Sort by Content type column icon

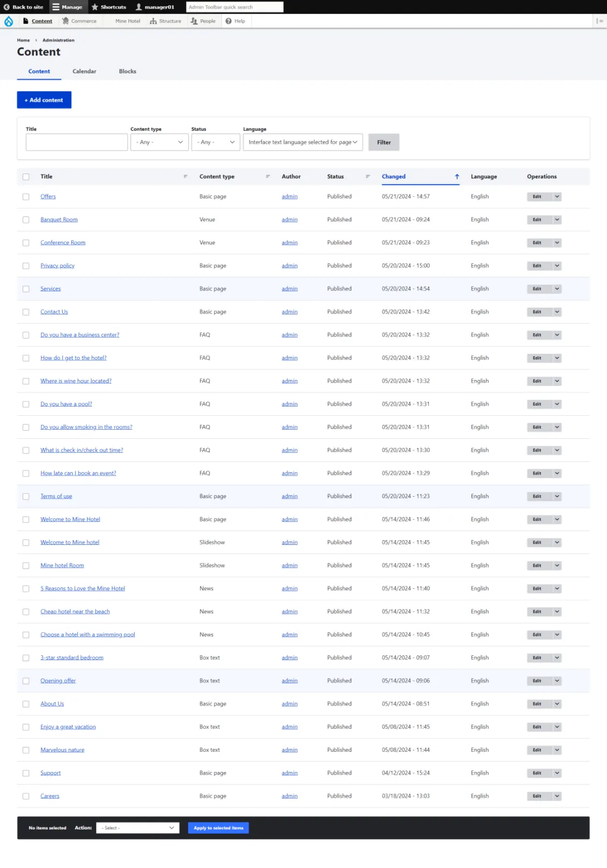pos(268,176)
